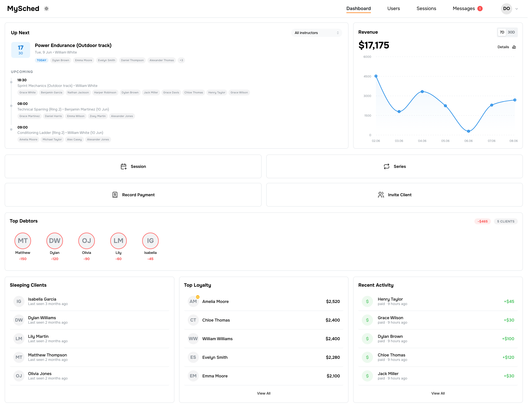532x417 pixels.
Task: Click the Session calendar-plus icon
Action: tap(125, 168)
